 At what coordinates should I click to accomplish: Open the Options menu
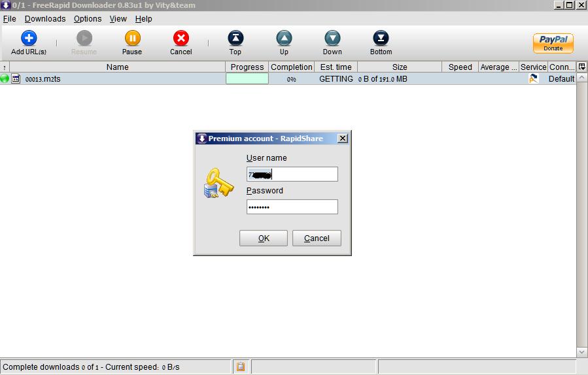click(x=88, y=19)
